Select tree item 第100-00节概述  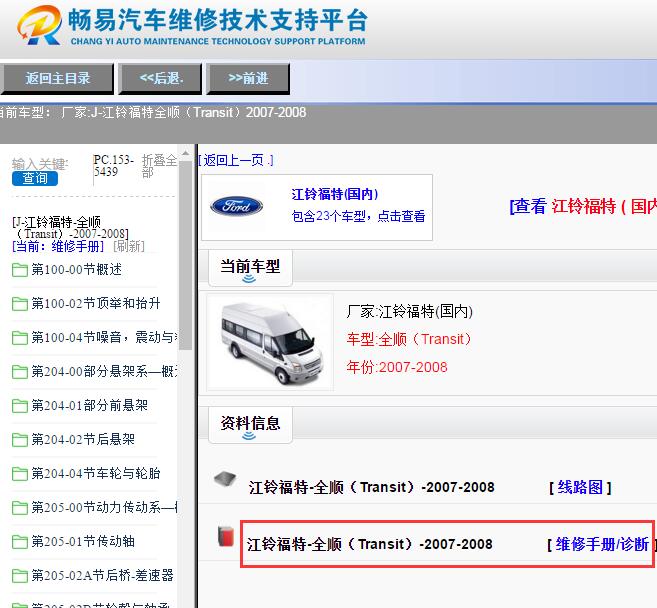pos(77,269)
